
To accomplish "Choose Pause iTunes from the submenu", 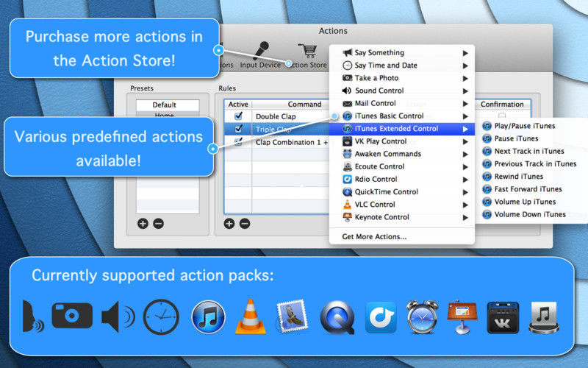I will coord(516,138).
